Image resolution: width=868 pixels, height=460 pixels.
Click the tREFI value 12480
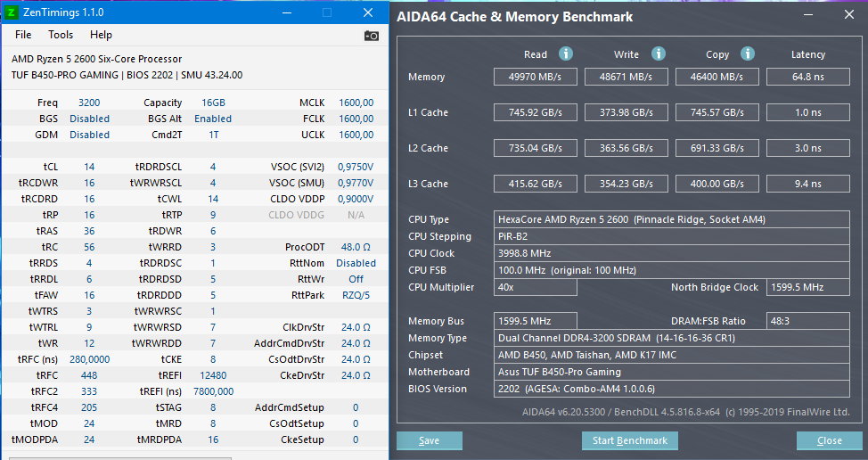[x=213, y=375]
